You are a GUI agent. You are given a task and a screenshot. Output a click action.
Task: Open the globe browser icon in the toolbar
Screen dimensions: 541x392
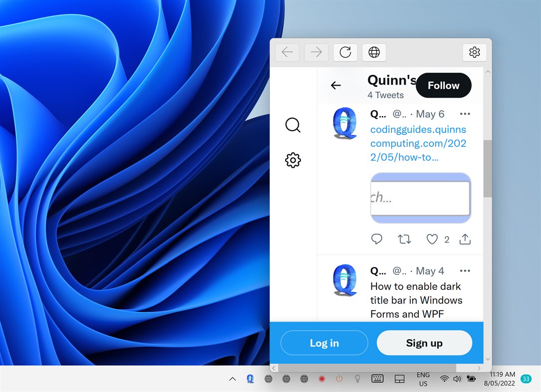(x=374, y=52)
